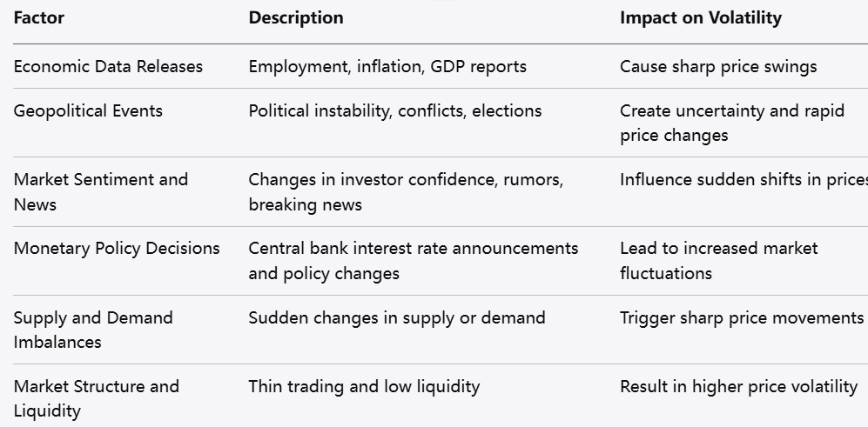Select Supply and Demand Imbalances cell

(93, 330)
